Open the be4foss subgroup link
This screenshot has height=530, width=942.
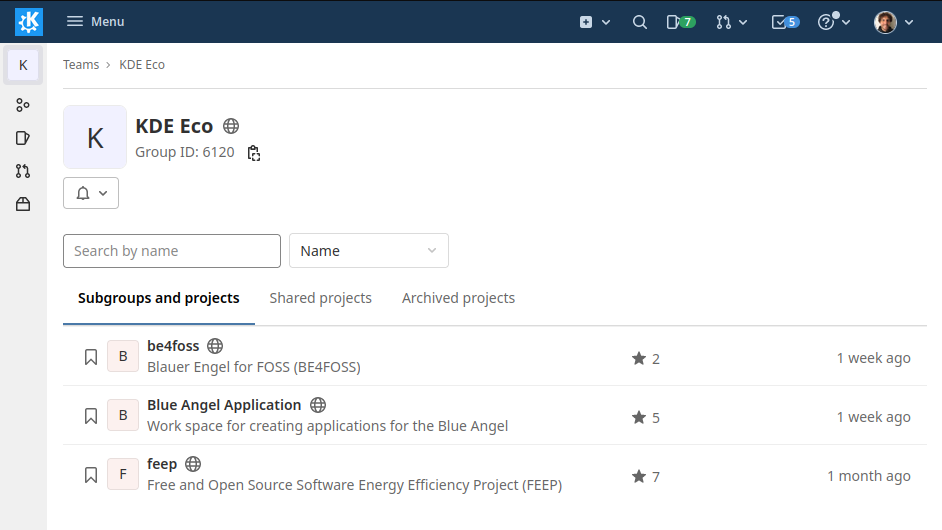point(173,346)
